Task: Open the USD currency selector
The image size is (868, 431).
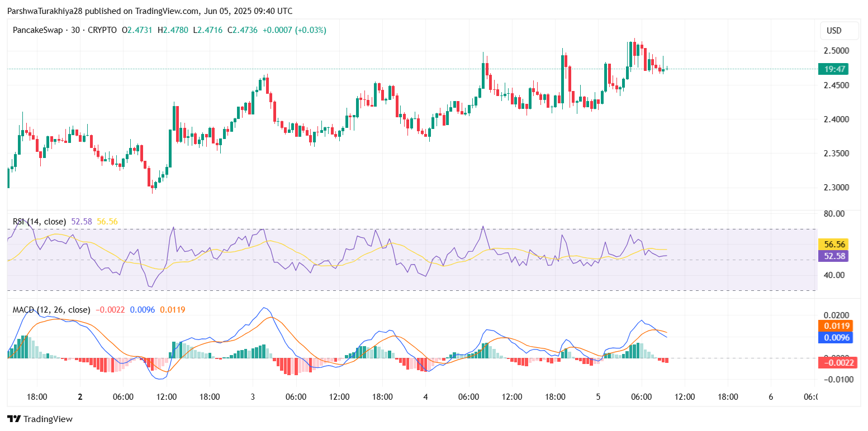Action: [x=834, y=31]
